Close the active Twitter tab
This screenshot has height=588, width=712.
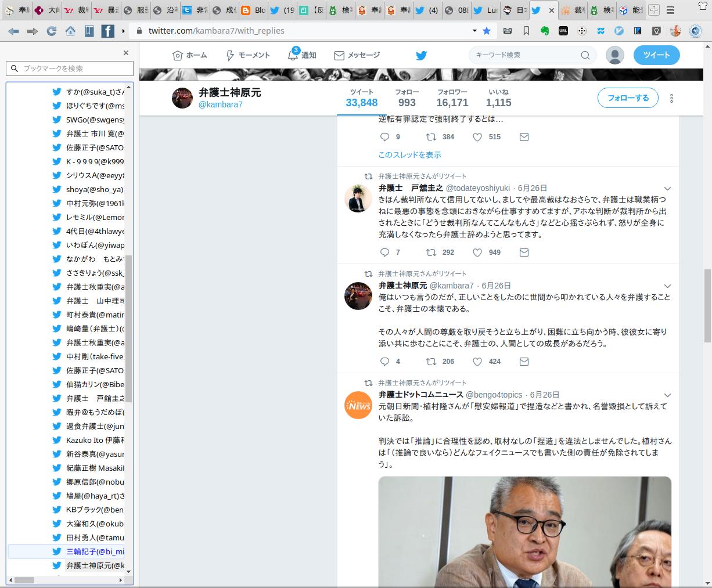click(552, 10)
